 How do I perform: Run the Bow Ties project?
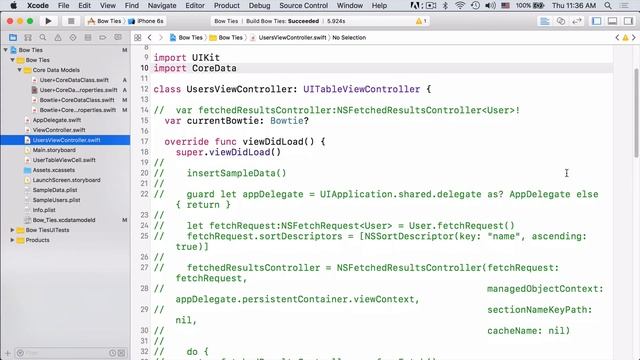[48, 21]
